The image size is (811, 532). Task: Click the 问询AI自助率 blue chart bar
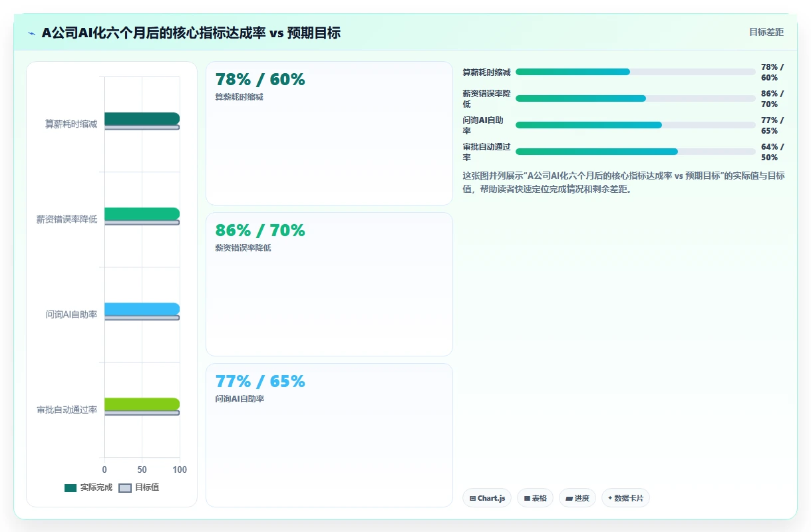coord(142,309)
